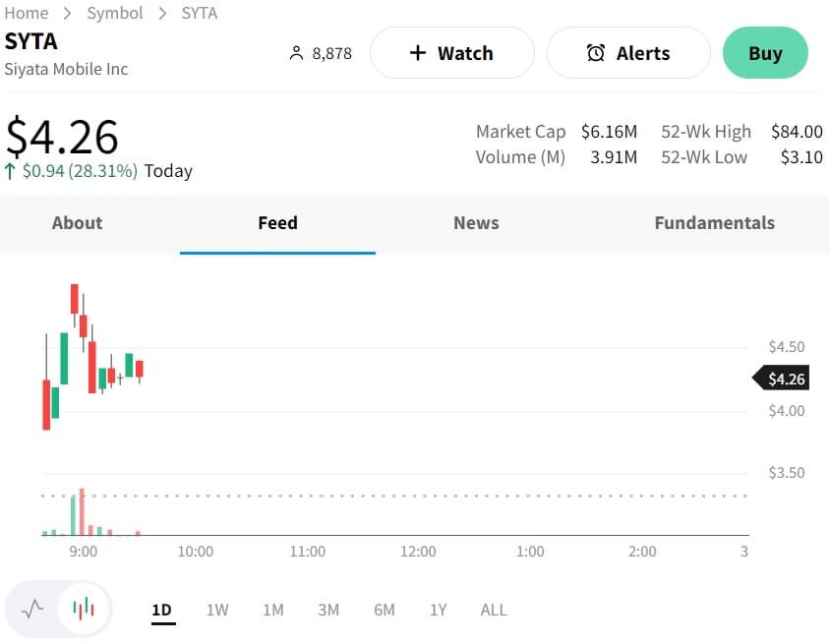Viewport: 829px width, 644px height.
Task: Select the 1Y timeframe
Action: [439, 609]
